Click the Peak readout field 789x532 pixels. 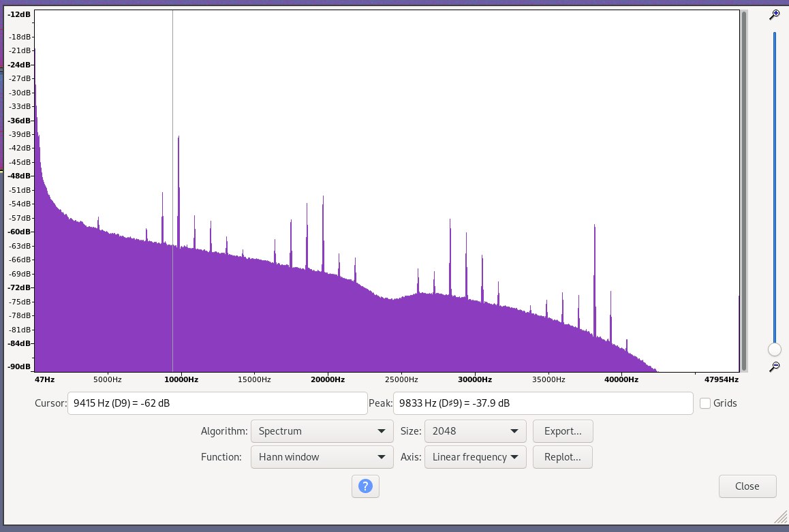tap(543, 403)
